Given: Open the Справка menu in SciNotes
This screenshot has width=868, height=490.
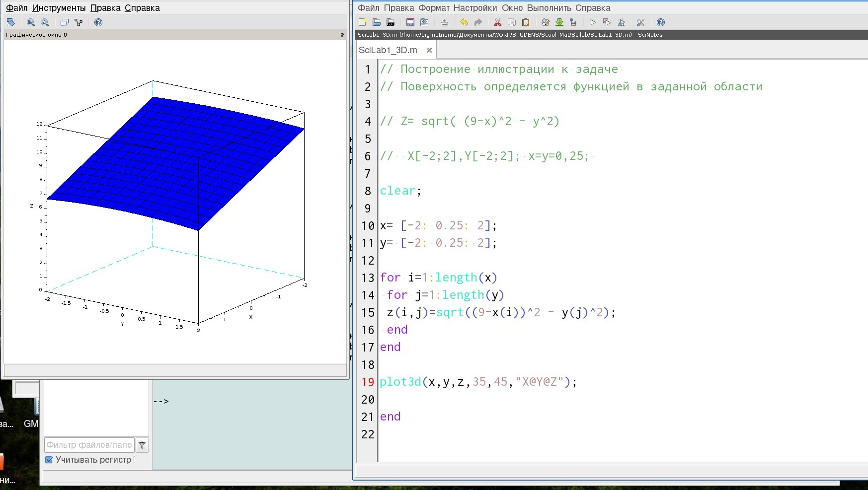Looking at the screenshot, I should point(593,8).
